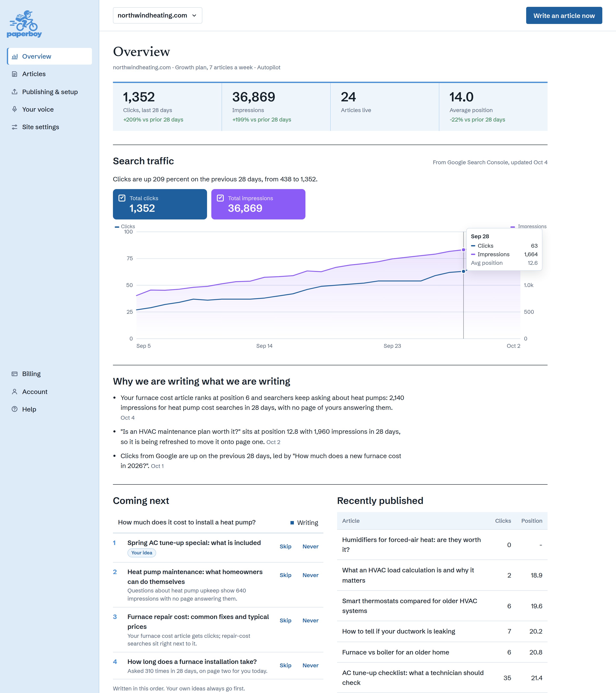Click the Total clicks 1,352 card
The height and width of the screenshot is (693, 616).
(160, 204)
